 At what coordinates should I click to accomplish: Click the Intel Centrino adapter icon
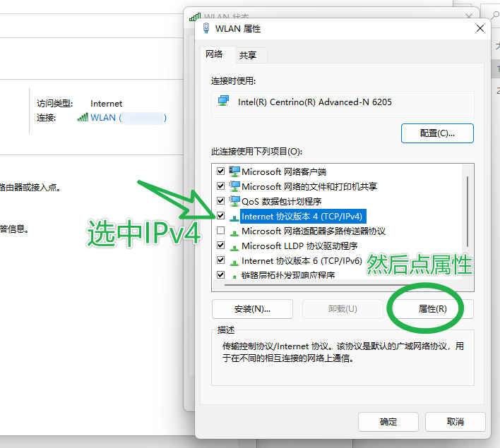click(x=223, y=101)
